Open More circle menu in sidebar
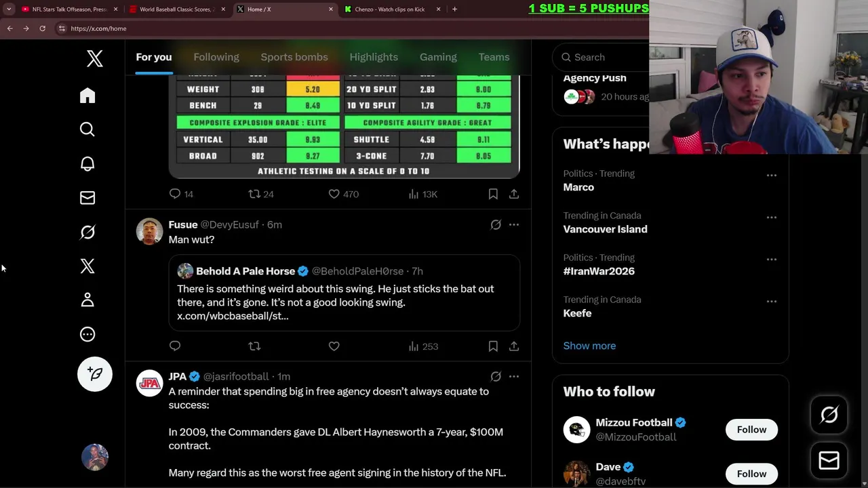The image size is (868, 488). [87, 334]
